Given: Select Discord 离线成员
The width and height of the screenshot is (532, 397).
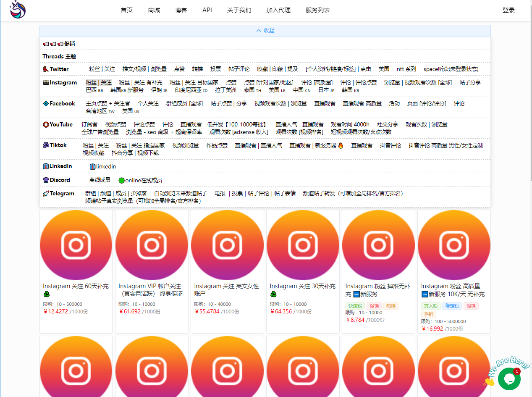Looking at the screenshot, I should click(100, 180).
